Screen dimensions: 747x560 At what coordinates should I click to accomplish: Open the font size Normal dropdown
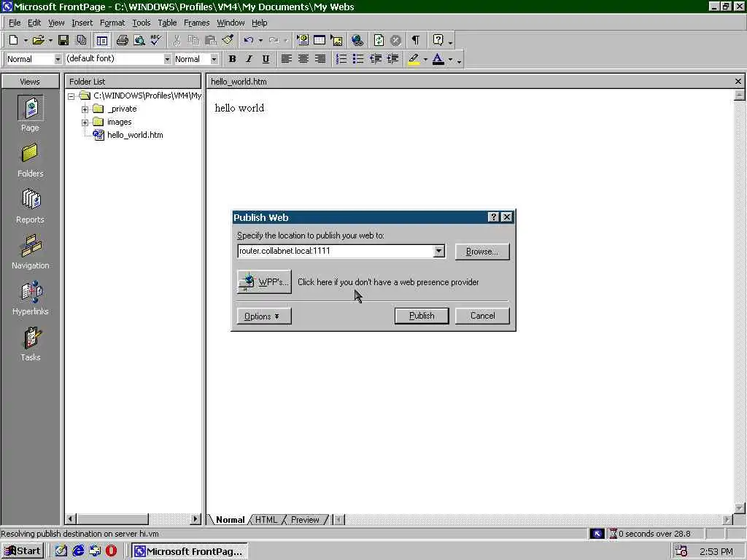pyautogui.click(x=214, y=59)
